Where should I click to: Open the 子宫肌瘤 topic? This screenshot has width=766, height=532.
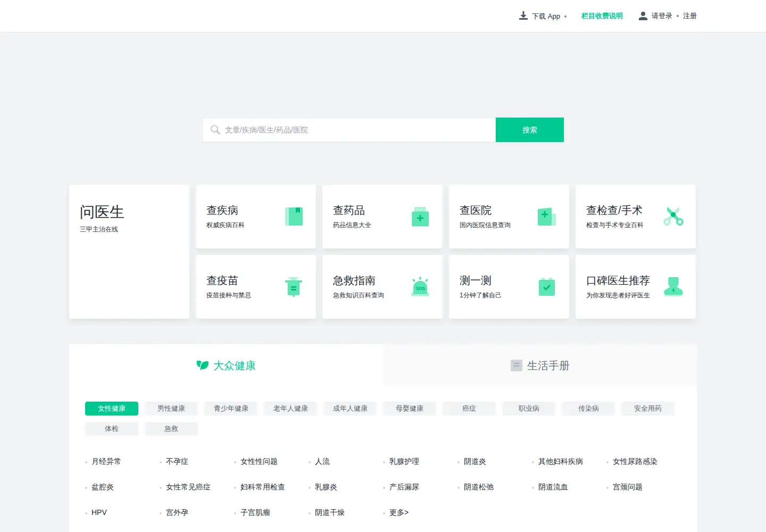[255, 512]
